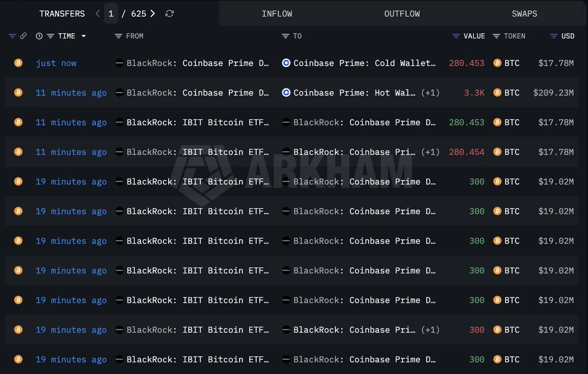Open '11 minutes ago' link in 280.454 row
The height and width of the screenshot is (374, 588).
point(71,152)
